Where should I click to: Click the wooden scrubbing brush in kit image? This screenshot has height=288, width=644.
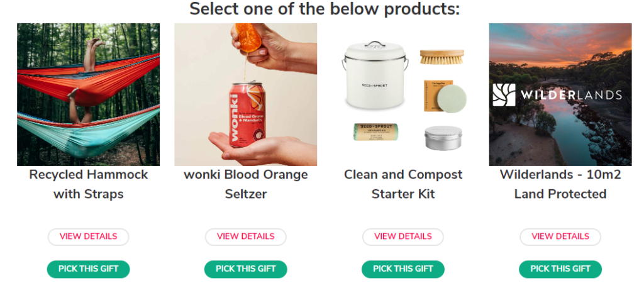pos(441,57)
